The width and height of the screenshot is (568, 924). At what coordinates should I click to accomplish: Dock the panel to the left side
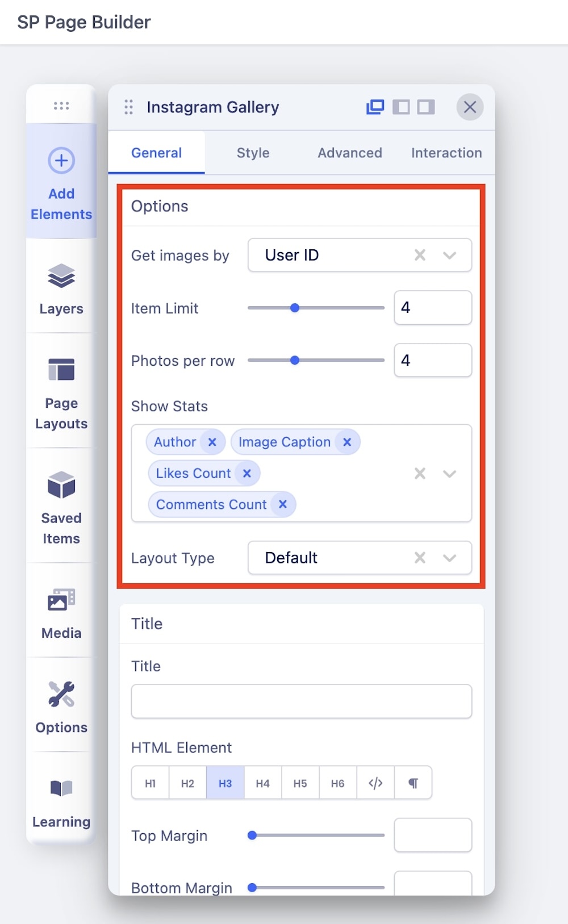click(x=401, y=107)
